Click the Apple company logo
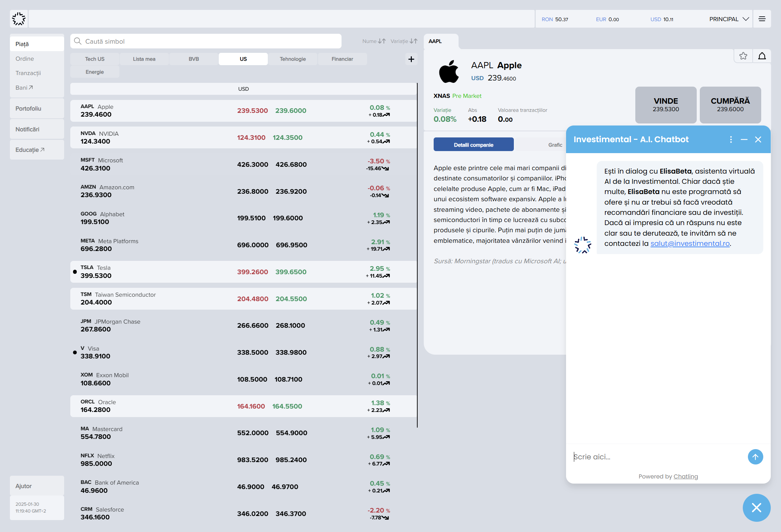Screen dimensions: 781x532 (x=449, y=72)
